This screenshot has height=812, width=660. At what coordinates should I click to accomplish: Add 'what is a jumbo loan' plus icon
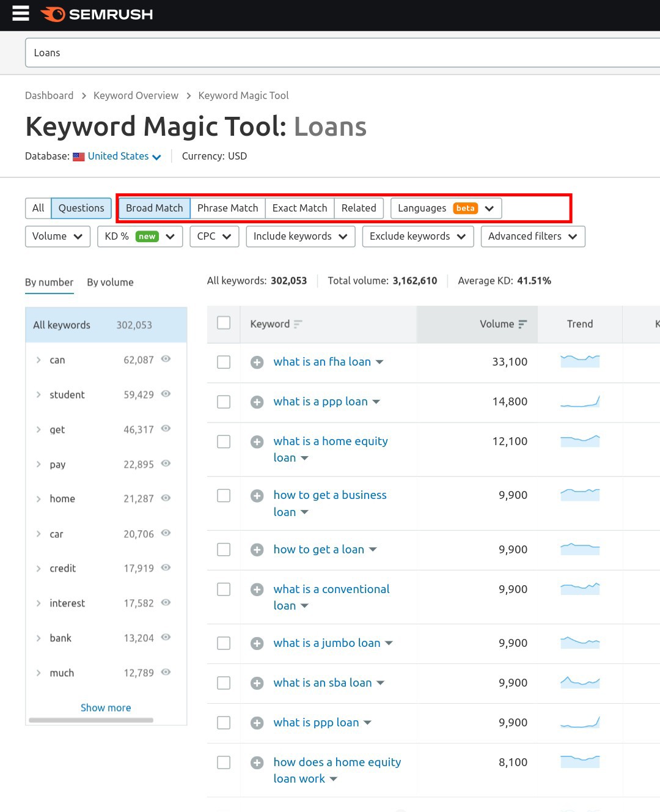[257, 643]
